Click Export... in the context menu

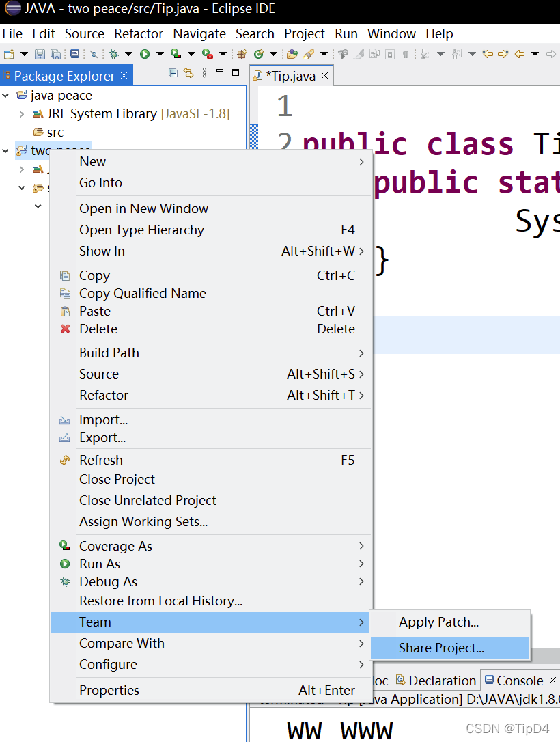210,438
